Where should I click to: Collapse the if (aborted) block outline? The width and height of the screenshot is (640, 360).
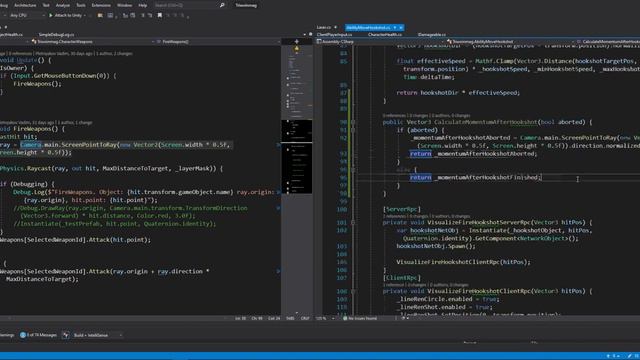point(353,130)
